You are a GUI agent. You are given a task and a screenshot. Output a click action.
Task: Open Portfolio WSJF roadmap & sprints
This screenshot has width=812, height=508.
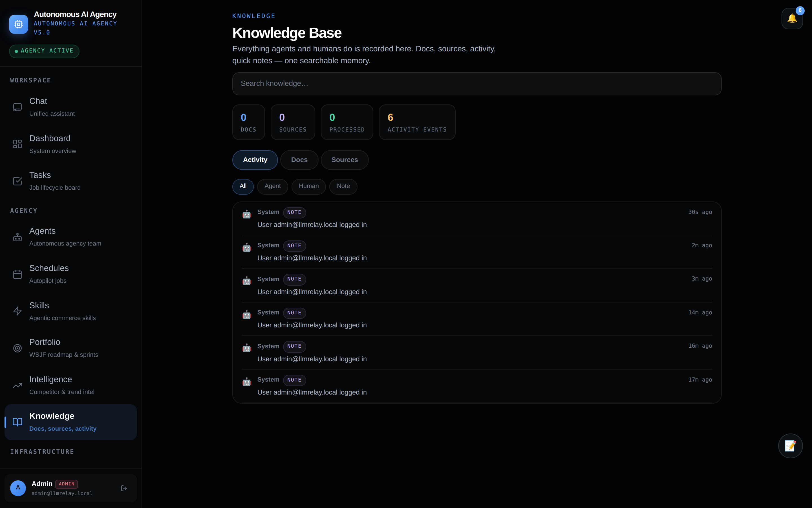(71, 348)
